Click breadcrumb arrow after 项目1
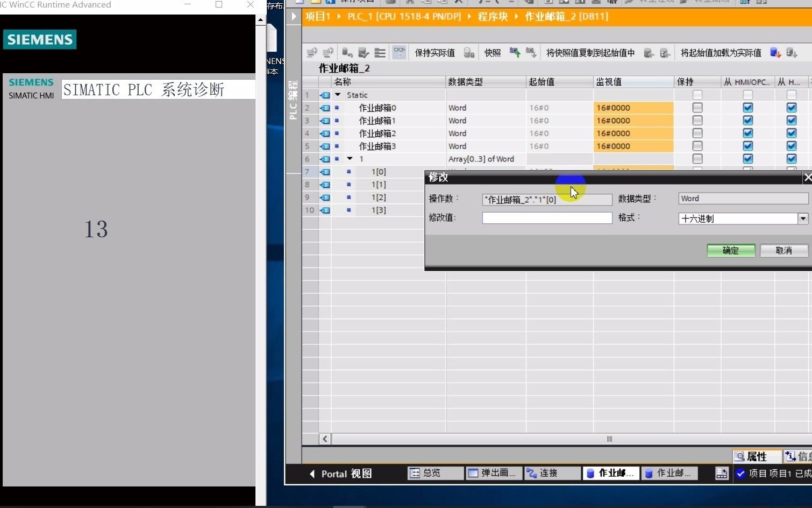 (x=339, y=17)
